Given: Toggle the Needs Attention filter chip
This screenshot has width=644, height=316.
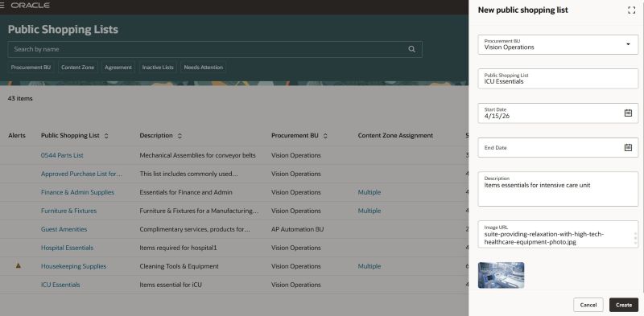Looking at the screenshot, I should point(204,68).
